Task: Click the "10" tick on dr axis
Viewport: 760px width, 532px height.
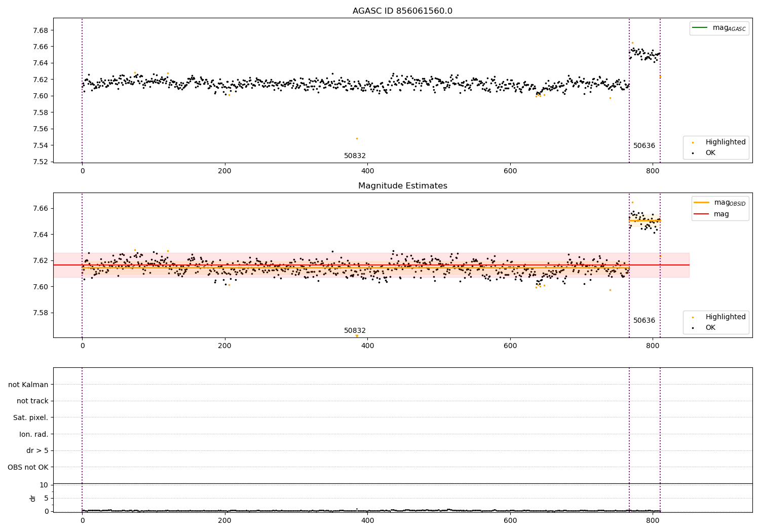Action: pos(44,485)
